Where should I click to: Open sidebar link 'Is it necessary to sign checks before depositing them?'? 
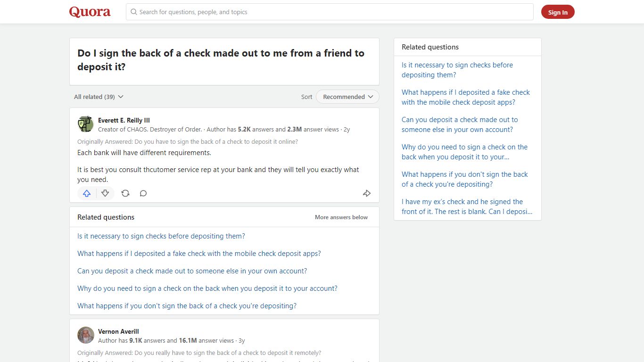pyautogui.click(x=457, y=70)
